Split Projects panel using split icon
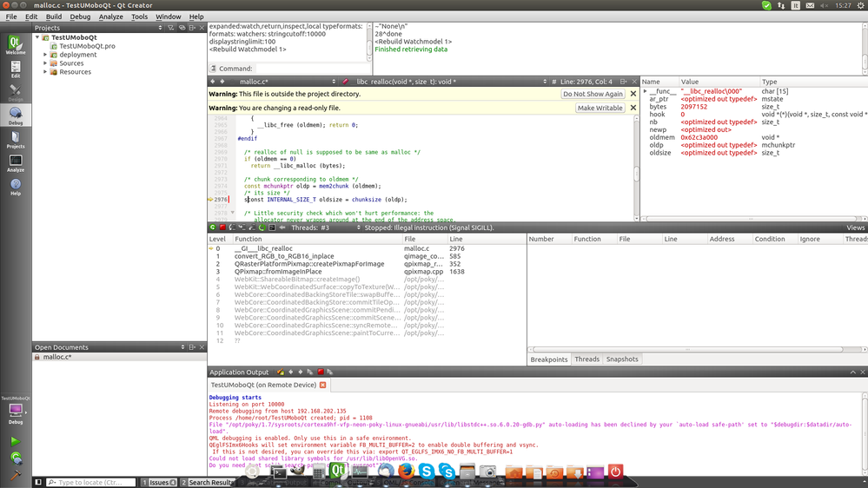The width and height of the screenshot is (868, 488). [x=192, y=28]
